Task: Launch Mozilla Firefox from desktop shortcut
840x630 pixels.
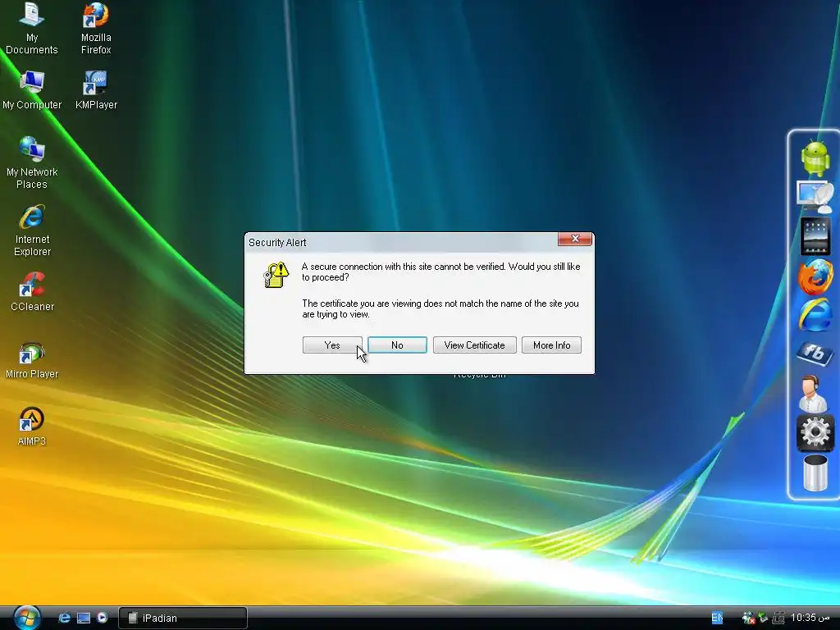Action: [96, 29]
